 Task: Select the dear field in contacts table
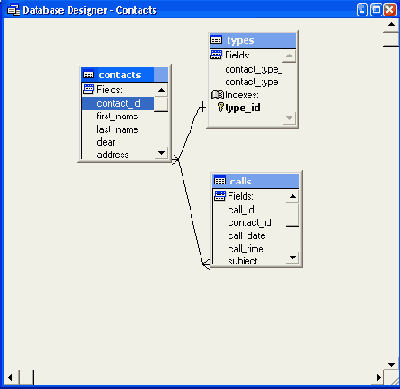pos(106,142)
